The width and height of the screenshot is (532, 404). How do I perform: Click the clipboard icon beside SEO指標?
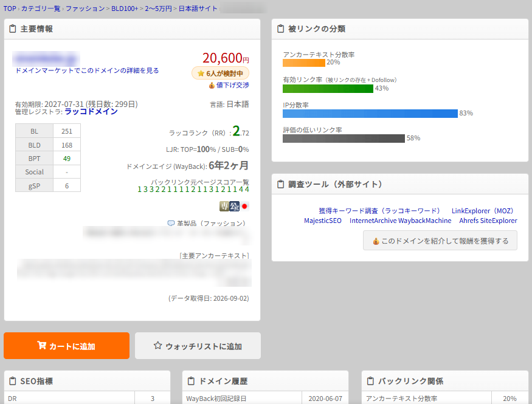coord(13,381)
